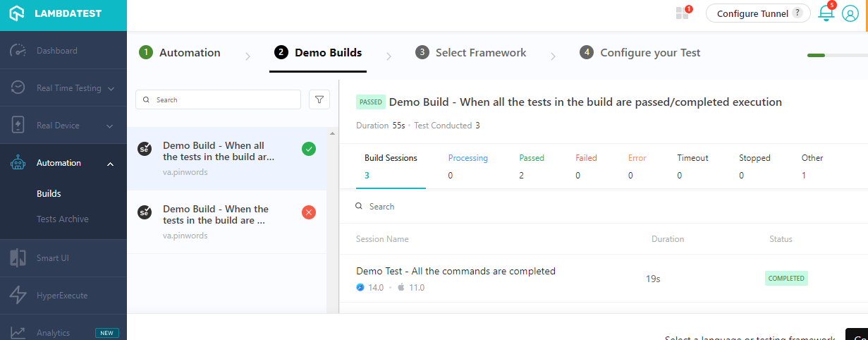Screen dimensions: 868x340
Task: Click the COMPLETED status badge
Action: (x=786, y=278)
